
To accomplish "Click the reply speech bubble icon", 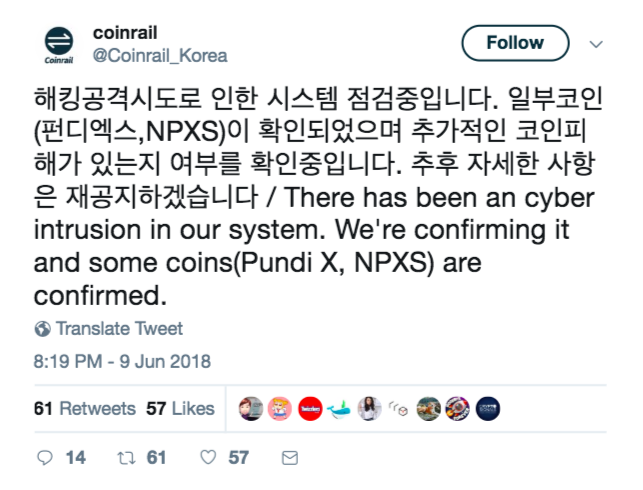I will pyautogui.click(x=43, y=457).
